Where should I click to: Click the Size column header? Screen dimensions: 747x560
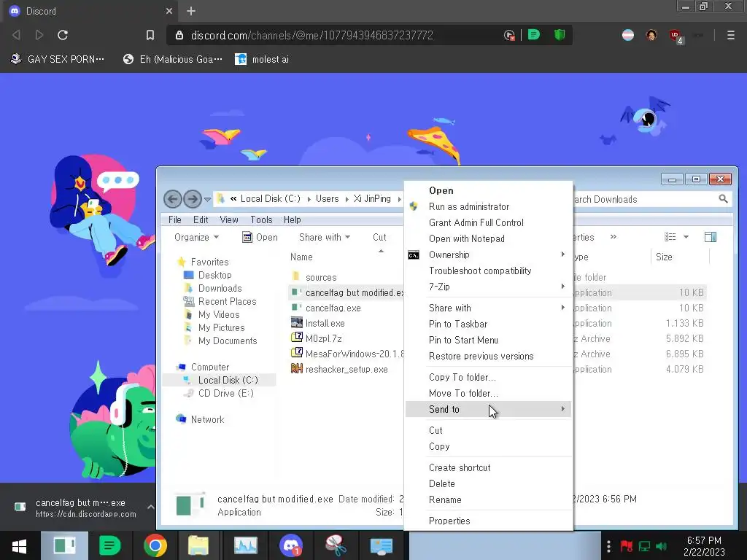coord(664,257)
